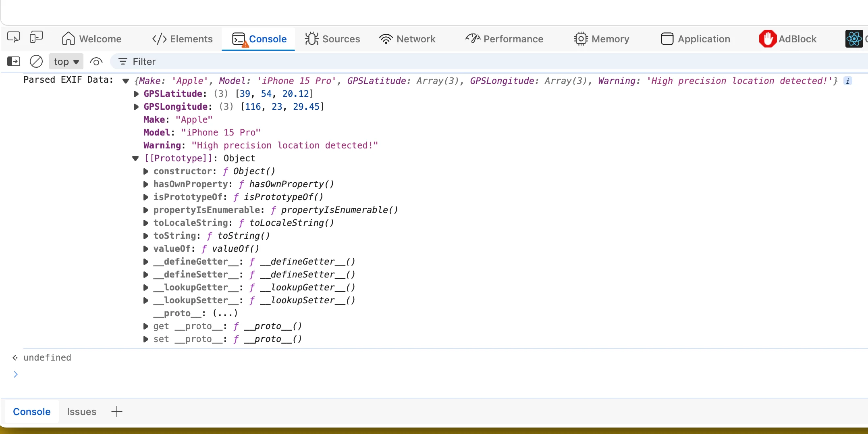868x434 pixels.
Task: Toggle the console sidebar icon
Action: (x=14, y=61)
